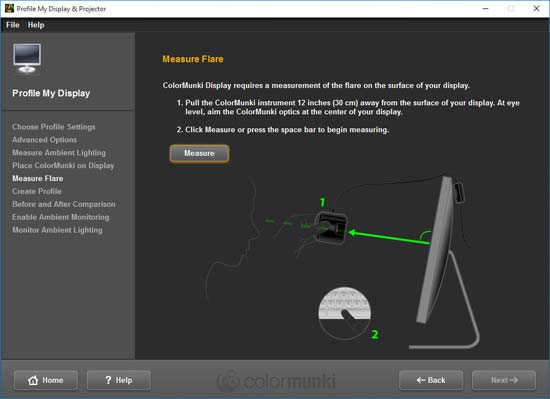
Task: Open the File menu
Action: click(x=13, y=25)
